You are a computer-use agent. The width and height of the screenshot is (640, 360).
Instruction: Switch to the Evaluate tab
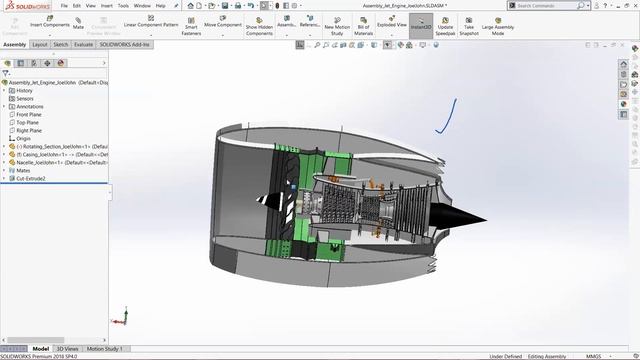[83, 44]
